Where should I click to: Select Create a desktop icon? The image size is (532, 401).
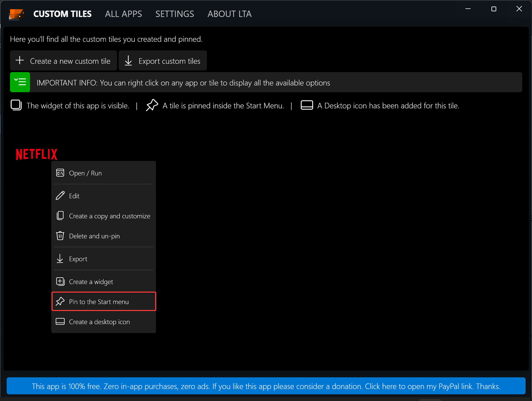pyautogui.click(x=104, y=322)
